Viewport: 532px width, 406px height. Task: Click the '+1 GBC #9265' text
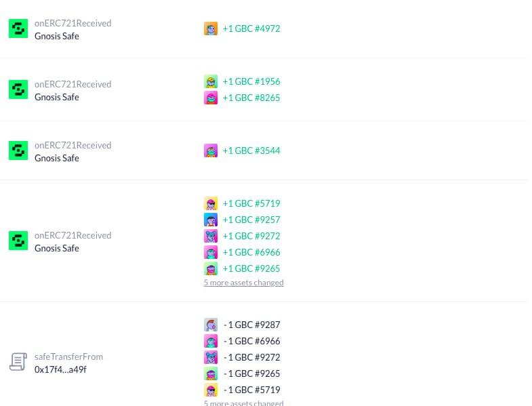251,268
